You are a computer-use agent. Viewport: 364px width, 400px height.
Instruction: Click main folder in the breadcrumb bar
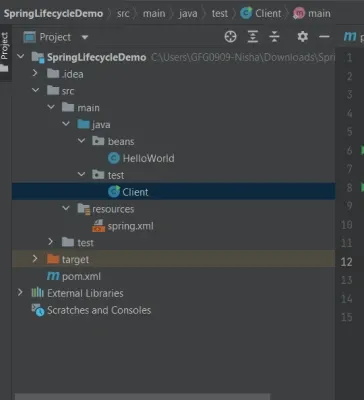pos(154,14)
